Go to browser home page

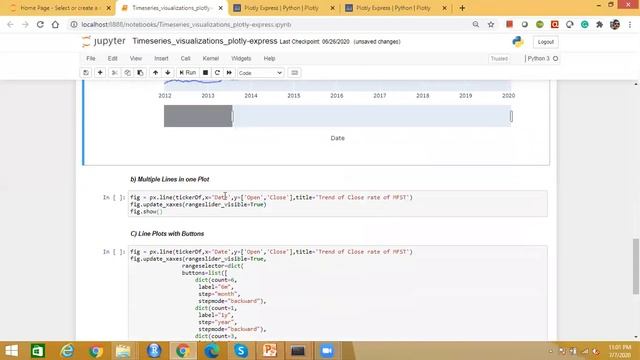pyautogui.click(x=55, y=24)
